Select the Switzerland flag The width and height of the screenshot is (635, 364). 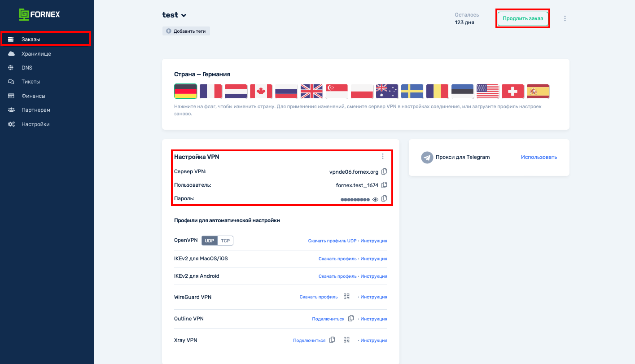click(512, 92)
